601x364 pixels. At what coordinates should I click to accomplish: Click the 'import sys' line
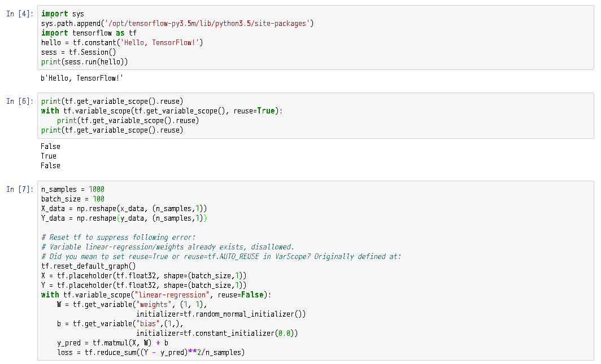(63, 14)
